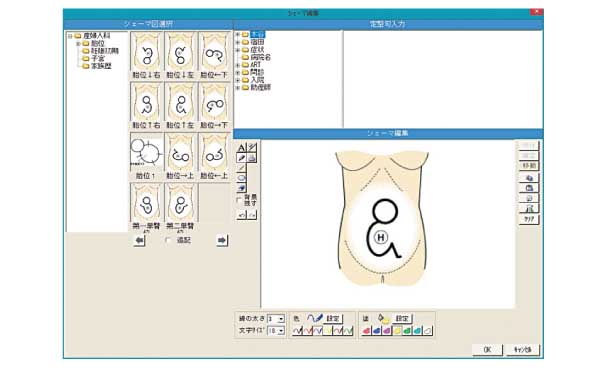Screen dimensions: 600x370
Task: Pick the green fill color swatch
Action: (407, 330)
